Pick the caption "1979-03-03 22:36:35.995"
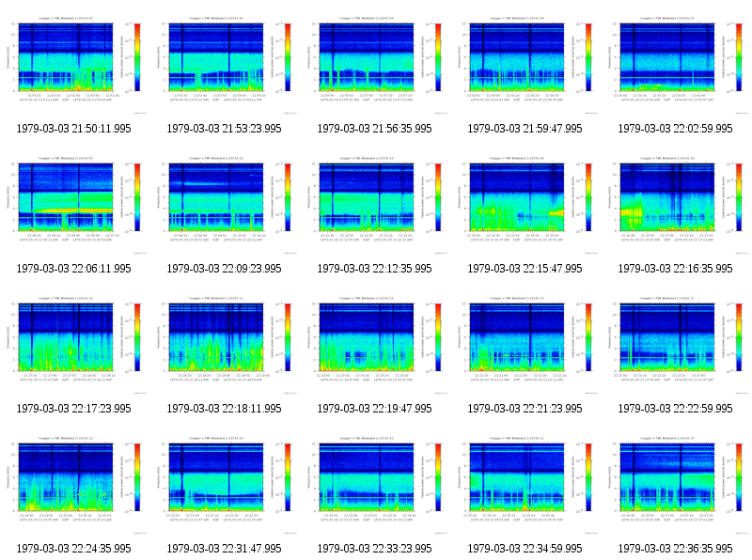This screenshot has width=752, height=560. point(675,549)
